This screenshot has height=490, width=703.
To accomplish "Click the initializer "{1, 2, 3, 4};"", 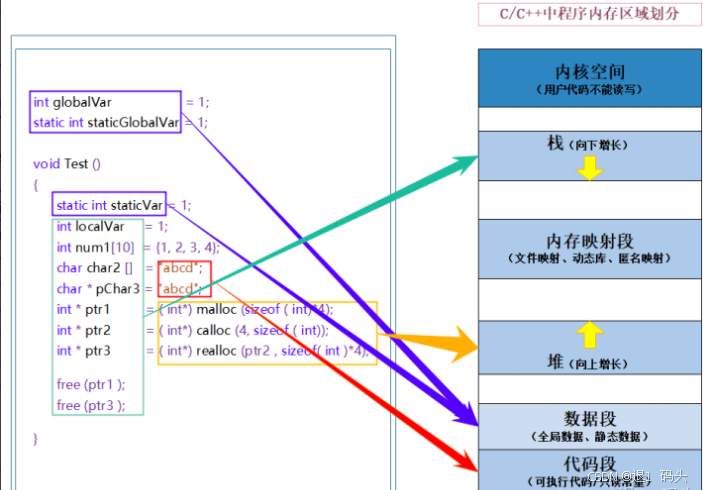I will point(187,247).
